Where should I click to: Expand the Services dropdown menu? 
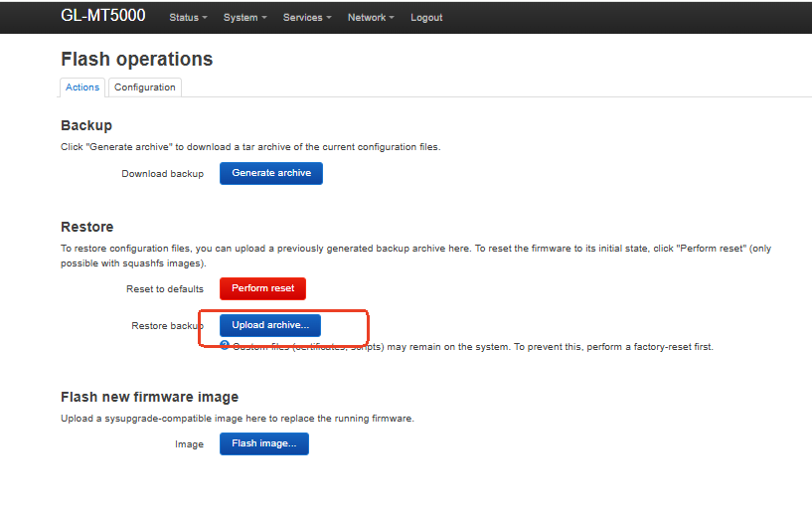[x=307, y=18]
